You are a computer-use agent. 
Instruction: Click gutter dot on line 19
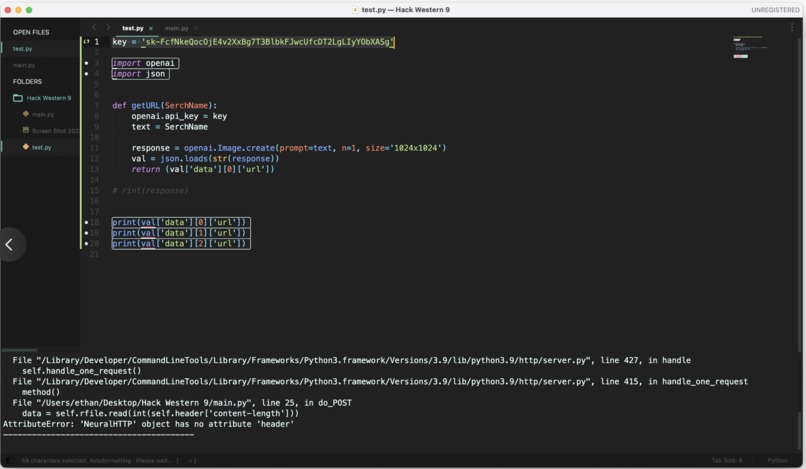(x=86, y=233)
